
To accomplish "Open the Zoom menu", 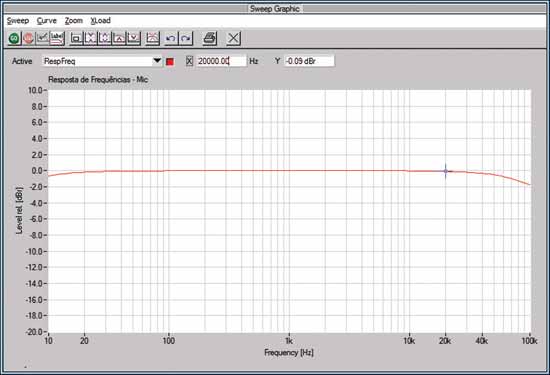I will pos(74,21).
